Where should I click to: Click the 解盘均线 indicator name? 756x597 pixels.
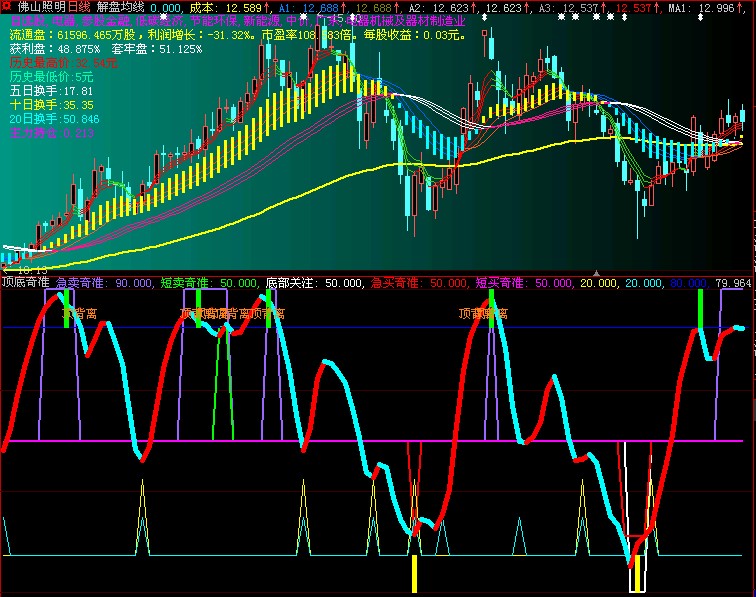pos(120,7)
